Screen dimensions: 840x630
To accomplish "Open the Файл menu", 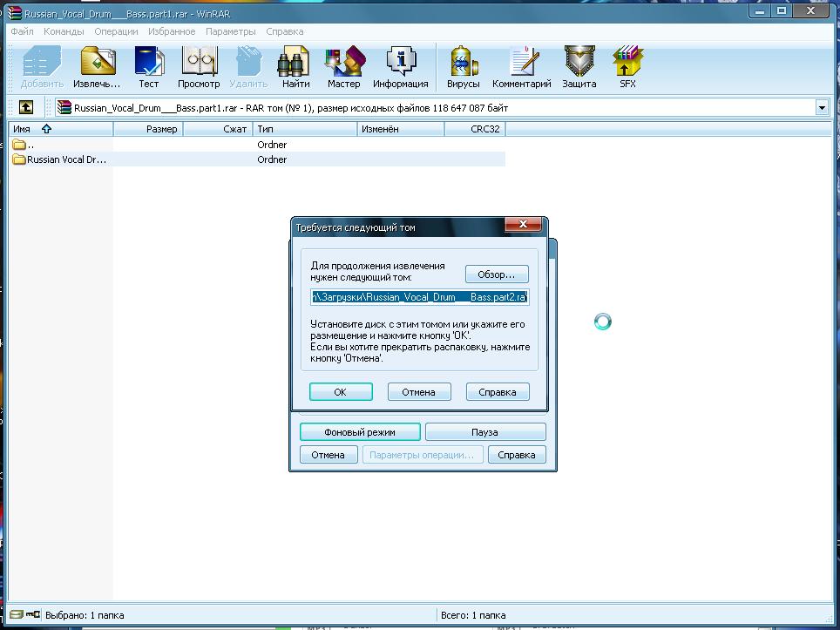I will (22, 31).
